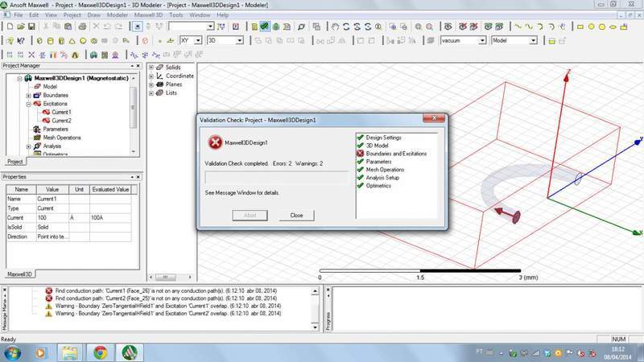Switch to the Project tab
The width and height of the screenshot is (644, 362).
[15, 161]
